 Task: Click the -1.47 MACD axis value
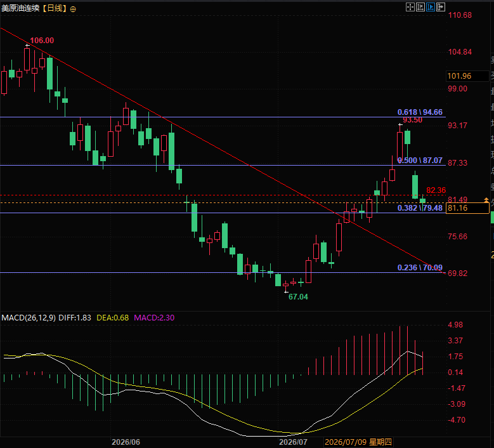point(457,388)
